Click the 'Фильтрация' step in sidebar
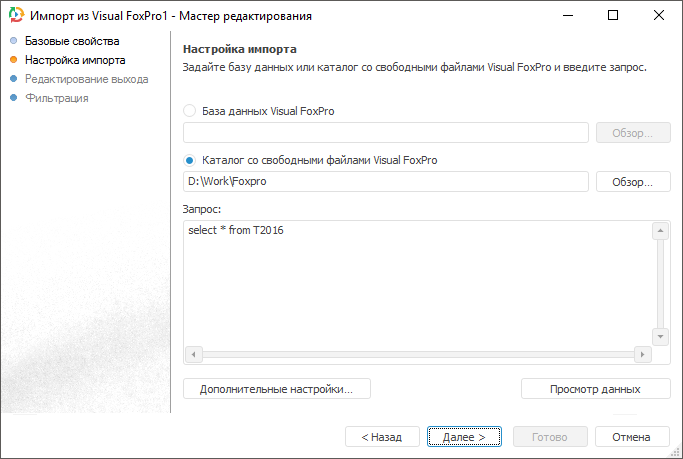 tap(57, 98)
